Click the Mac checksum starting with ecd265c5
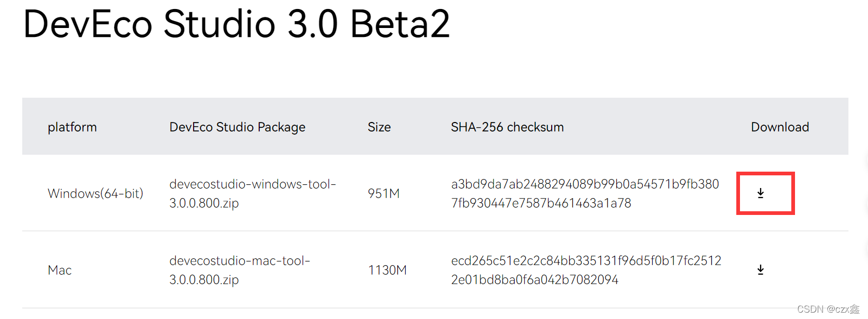This screenshot has height=319, width=868. (x=586, y=270)
